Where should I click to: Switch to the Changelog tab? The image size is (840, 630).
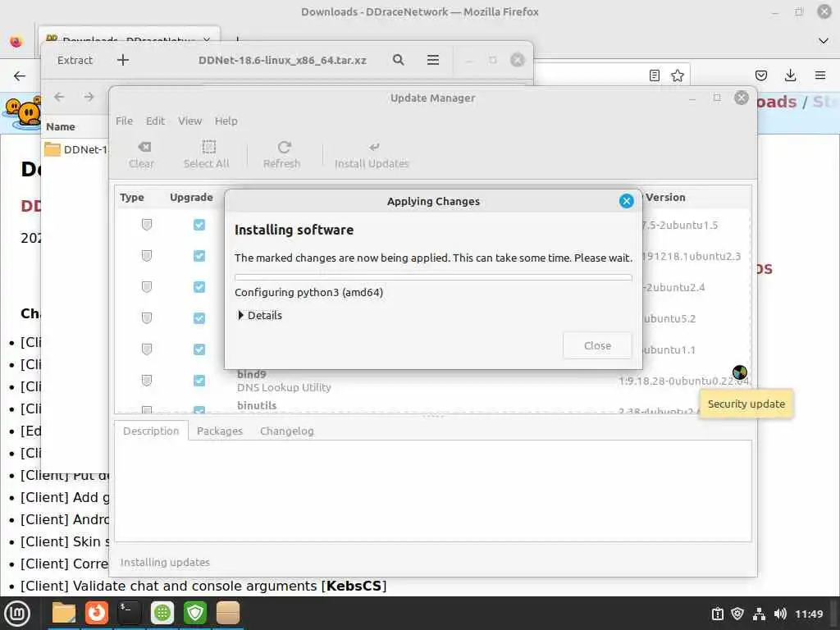287,431
